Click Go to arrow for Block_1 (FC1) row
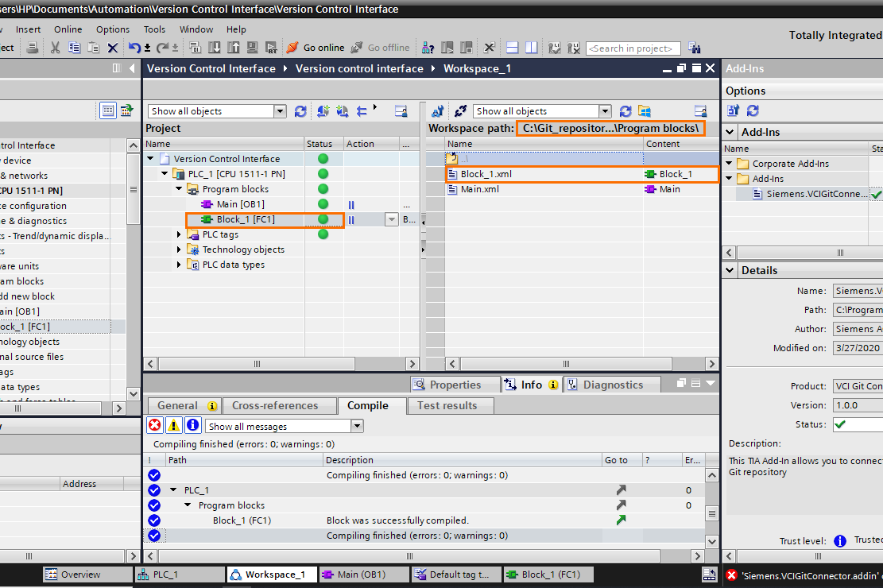The width and height of the screenshot is (883, 588). (x=622, y=520)
